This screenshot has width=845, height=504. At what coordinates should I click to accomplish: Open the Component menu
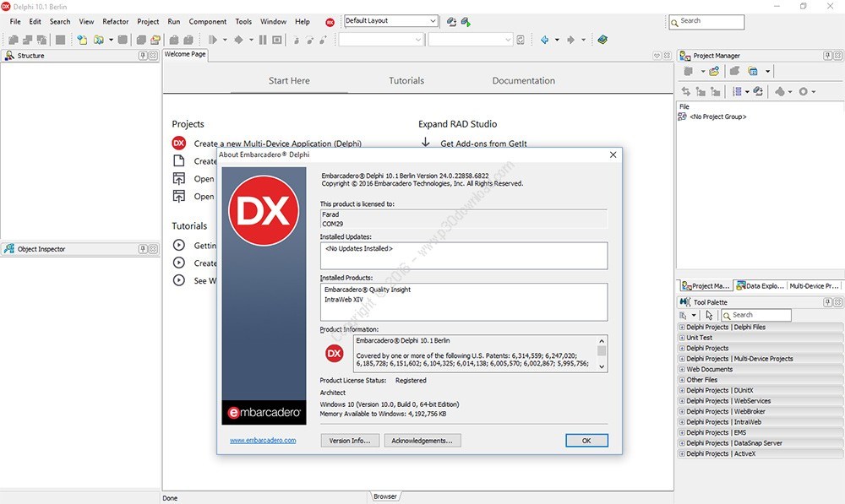coord(208,22)
